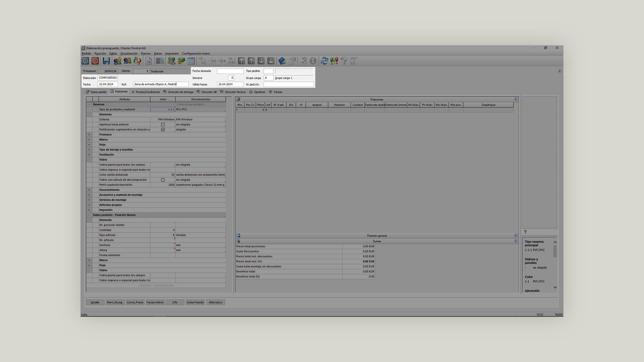Click the blue power icon in toolbar
The width and height of the screenshot is (644, 362).
point(85,61)
